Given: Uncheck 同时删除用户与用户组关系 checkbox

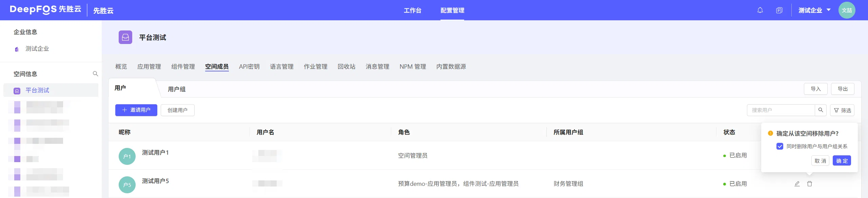Looking at the screenshot, I should (x=780, y=146).
